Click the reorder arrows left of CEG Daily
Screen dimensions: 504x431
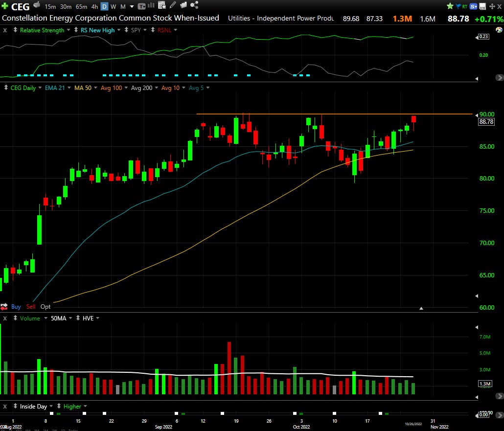pyautogui.click(x=6, y=88)
